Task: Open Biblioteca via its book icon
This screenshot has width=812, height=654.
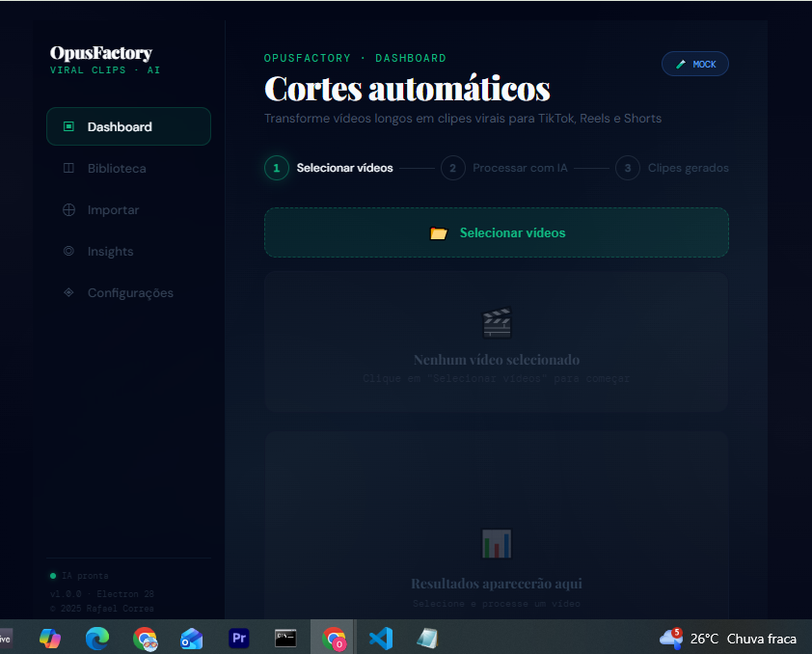Action: pos(68,168)
